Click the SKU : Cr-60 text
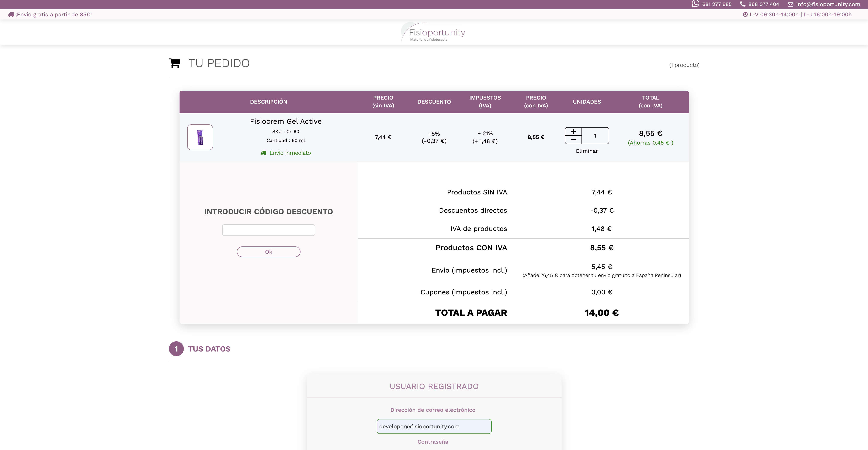The height and width of the screenshot is (450, 868). pos(286,131)
